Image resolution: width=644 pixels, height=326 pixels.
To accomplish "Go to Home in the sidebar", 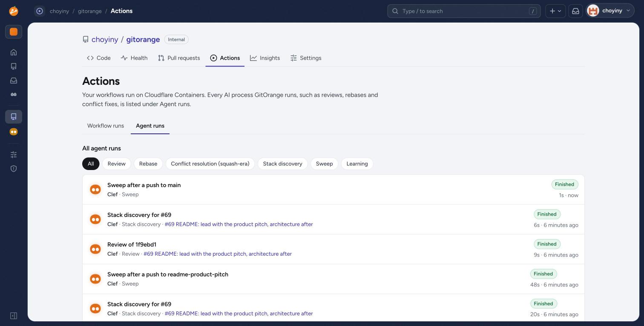I will [x=14, y=52].
